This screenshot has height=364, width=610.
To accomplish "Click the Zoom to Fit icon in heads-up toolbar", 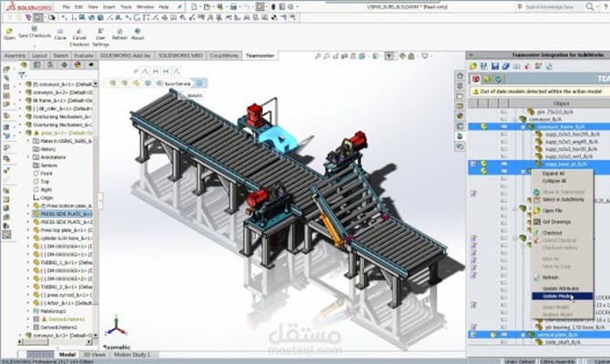I will pos(318,56).
